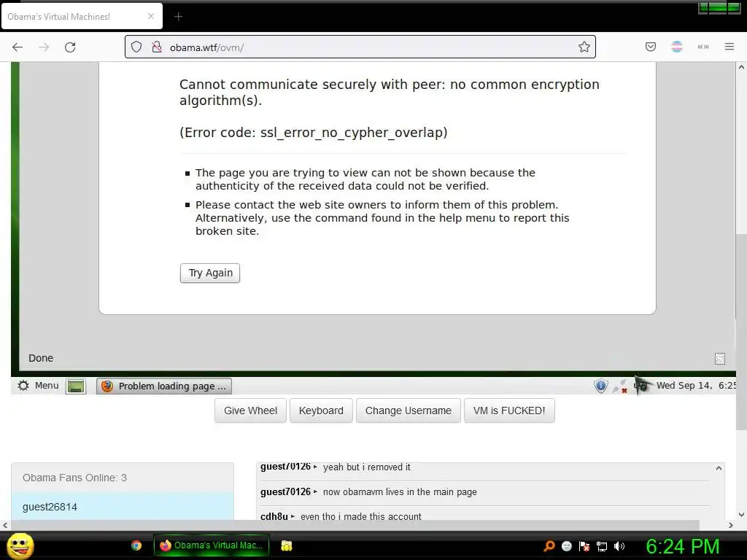747x560 pixels.
Task: Click the insecure connection padlock icon
Action: tap(156, 47)
